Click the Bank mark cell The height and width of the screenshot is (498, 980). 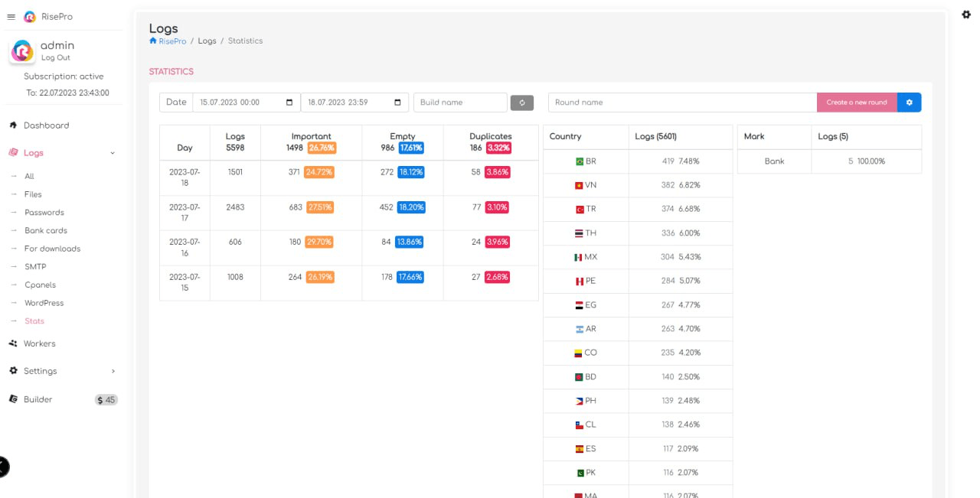[774, 161]
